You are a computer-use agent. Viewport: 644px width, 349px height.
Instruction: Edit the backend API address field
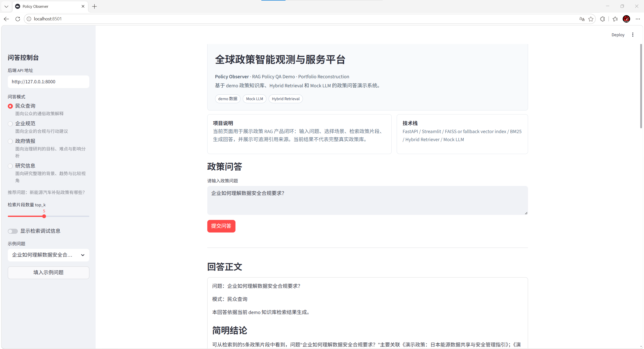click(x=48, y=82)
